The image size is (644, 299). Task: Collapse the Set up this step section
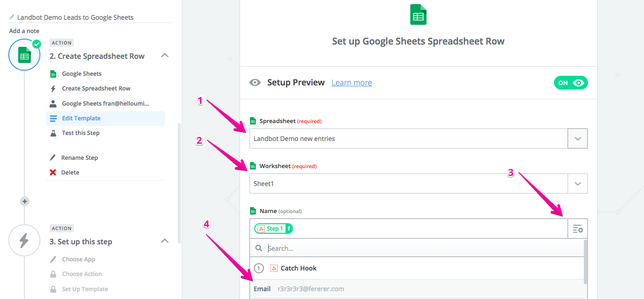click(165, 241)
